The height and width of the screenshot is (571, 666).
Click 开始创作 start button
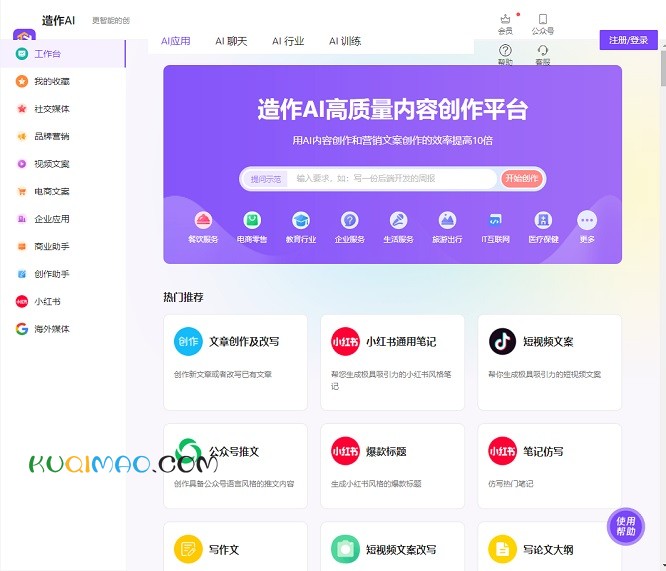point(522,178)
